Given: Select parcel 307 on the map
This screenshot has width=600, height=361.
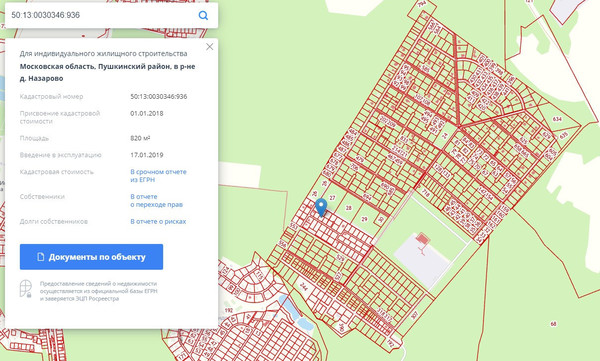Looking at the screenshot, I should pyautogui.click(x=414, y=315).
